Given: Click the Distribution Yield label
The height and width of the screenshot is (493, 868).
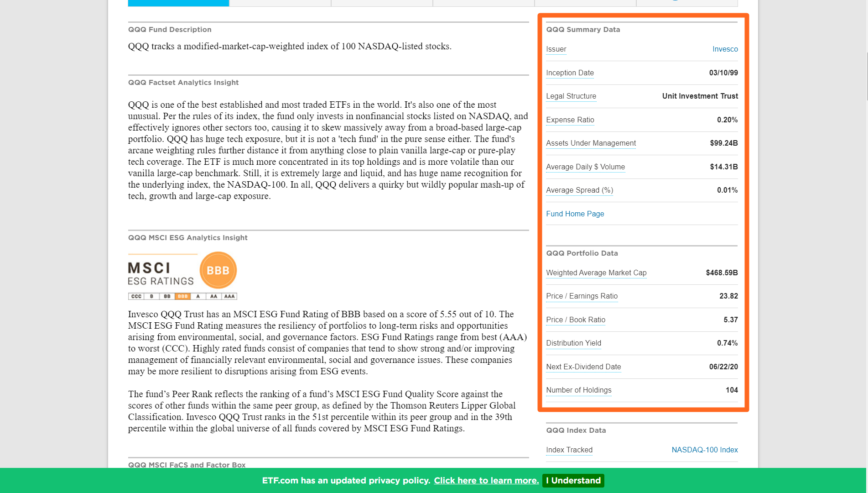Looking at the screenshot, I should [573, 343].
